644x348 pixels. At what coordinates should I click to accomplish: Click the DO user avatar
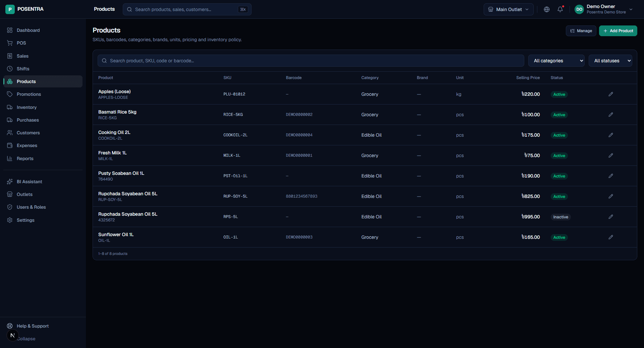pos(579,9)
